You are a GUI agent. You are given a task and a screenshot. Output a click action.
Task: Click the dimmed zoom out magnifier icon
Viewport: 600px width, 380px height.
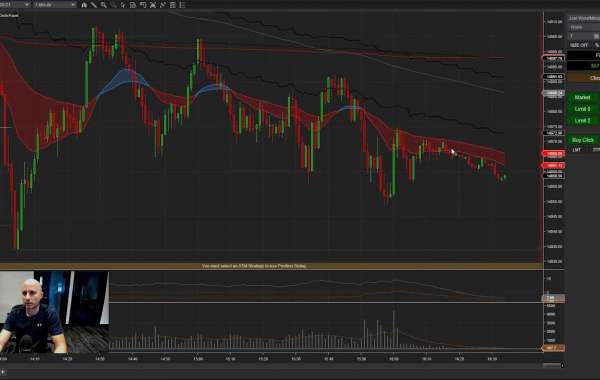(114, 5)
